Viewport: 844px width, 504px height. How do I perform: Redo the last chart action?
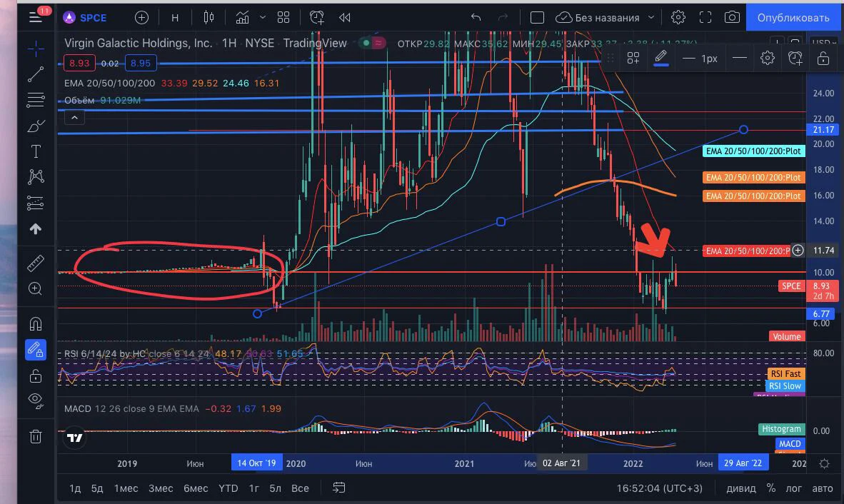point(503,18)
